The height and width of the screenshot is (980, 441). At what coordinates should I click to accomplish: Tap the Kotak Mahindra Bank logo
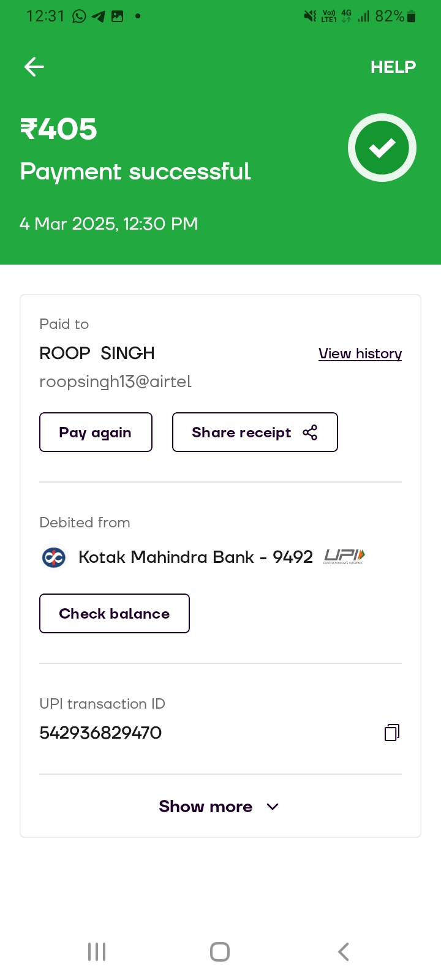pos(53,557)
